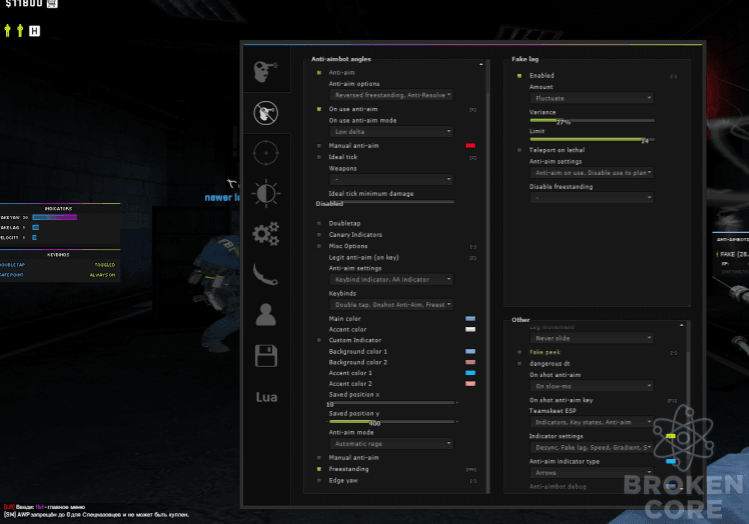
Task: Enable the Misc Options checkbox
Action: (x=319, y=246)
